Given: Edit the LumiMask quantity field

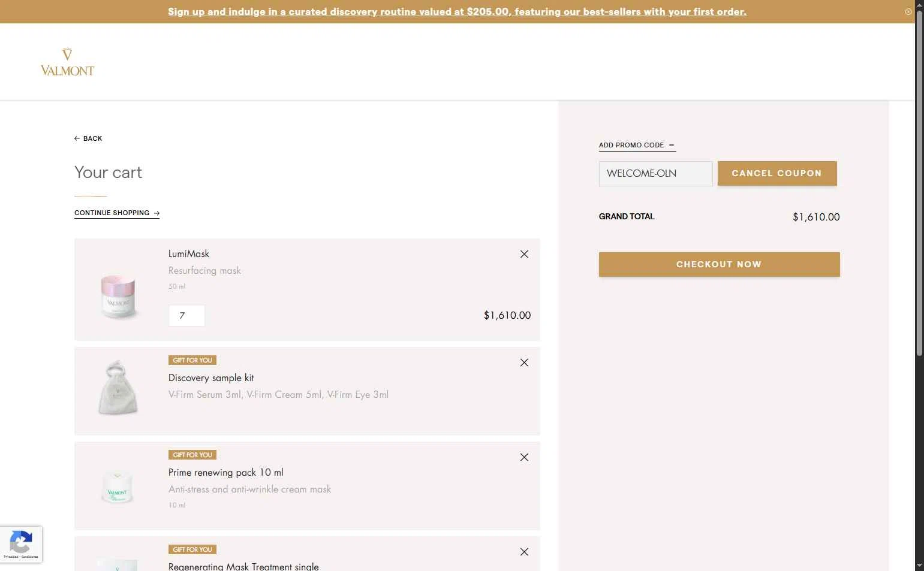Looking at the screenshot, I should pos(186,316).
